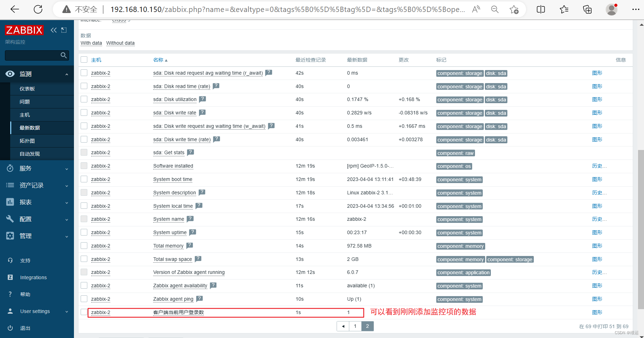Click the zoom magnifier icon in address bar
Image resolution: width=644 pixels, height=338 pixels.
click(495, 10)
